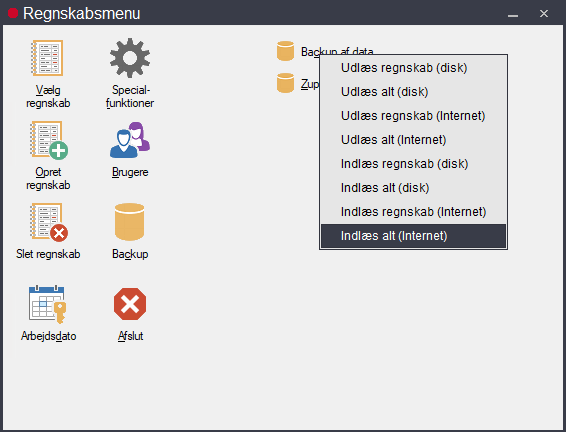
Task: Click the Slet regnskab delete icon
Action: [x=49, y=222]
